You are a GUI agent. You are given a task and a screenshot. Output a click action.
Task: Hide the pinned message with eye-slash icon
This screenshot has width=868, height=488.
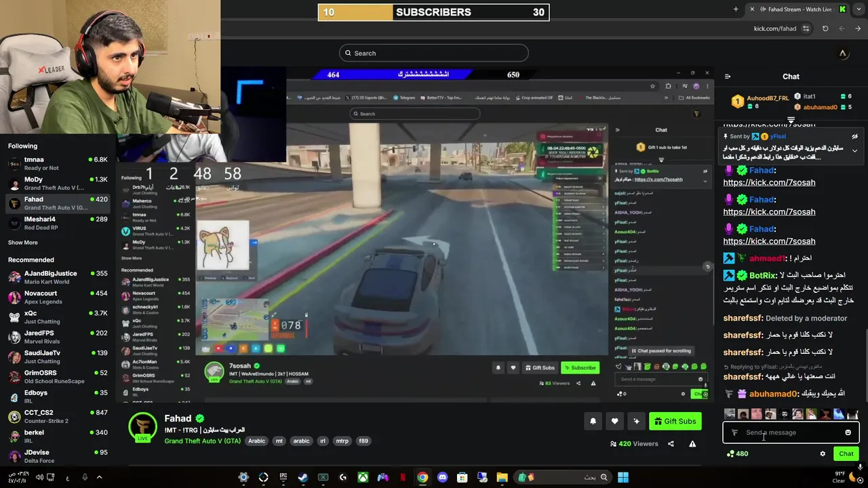tap(854, 136)
